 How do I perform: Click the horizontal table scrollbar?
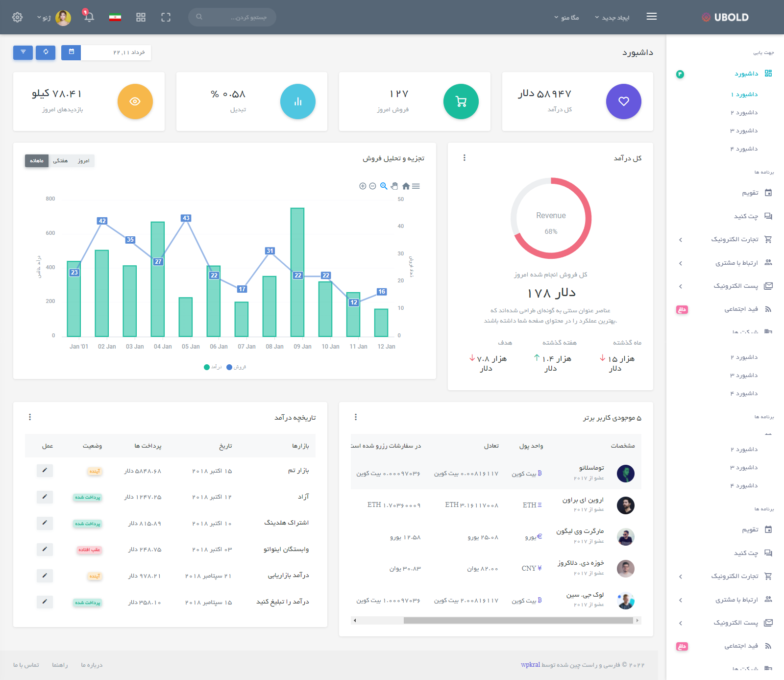pos(518,620)
